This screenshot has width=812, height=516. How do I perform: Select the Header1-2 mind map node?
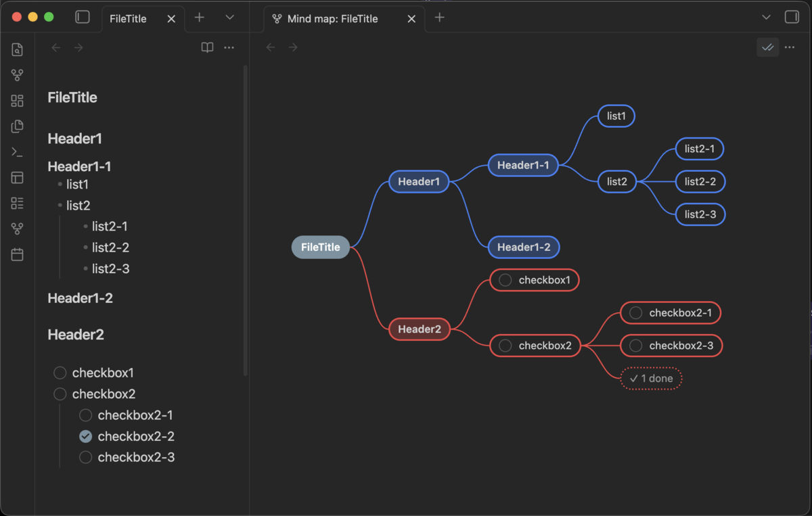tap(524, 248)
